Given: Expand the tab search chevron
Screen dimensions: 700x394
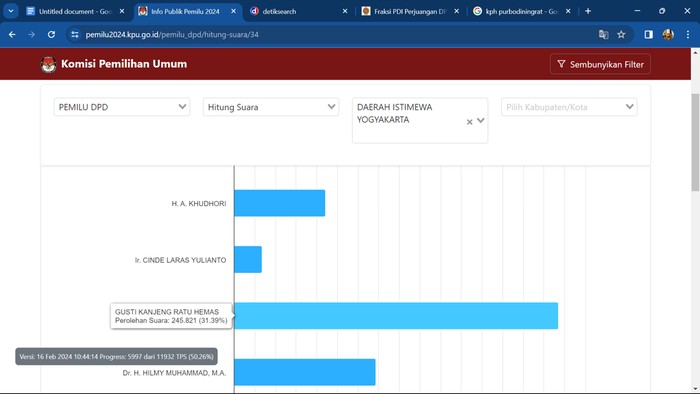Looking at the screenshot, I should click(11, 11).
